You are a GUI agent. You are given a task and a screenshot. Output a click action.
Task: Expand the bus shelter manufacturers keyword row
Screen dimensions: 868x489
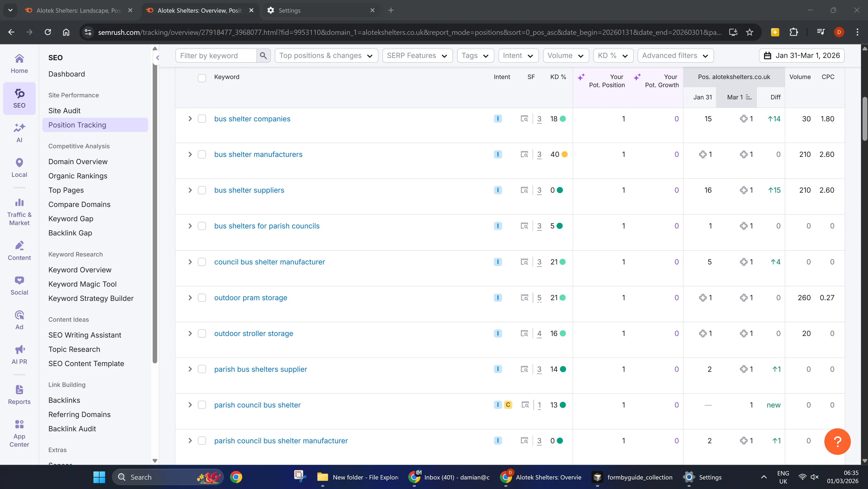(x=190, y=154)
